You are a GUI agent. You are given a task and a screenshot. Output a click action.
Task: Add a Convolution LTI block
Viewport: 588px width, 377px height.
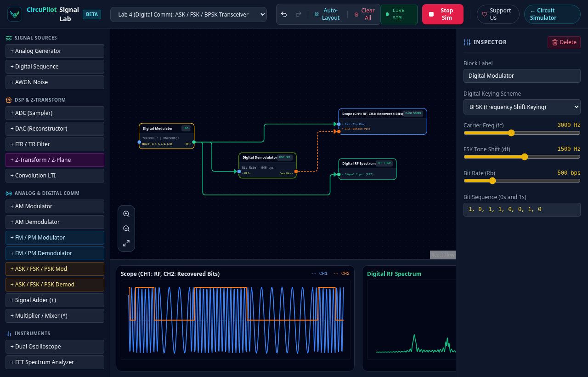coord(55,176)
